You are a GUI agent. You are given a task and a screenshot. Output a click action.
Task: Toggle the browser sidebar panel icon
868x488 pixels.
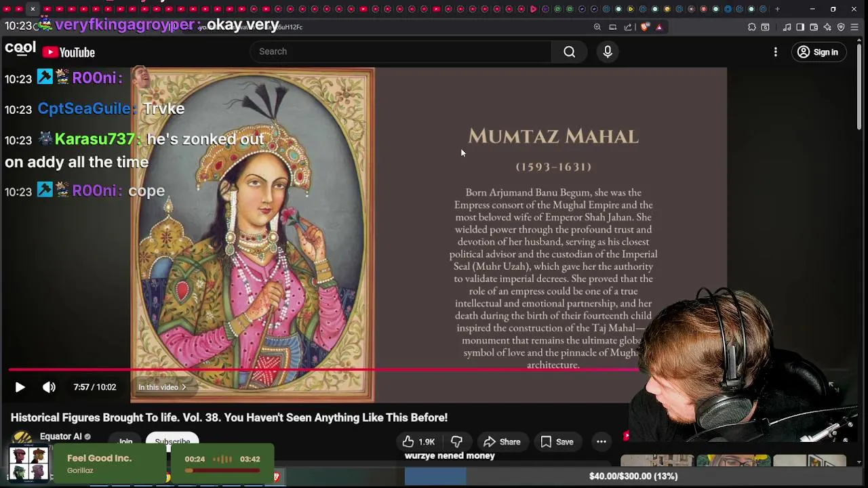[x=800, y=27]
